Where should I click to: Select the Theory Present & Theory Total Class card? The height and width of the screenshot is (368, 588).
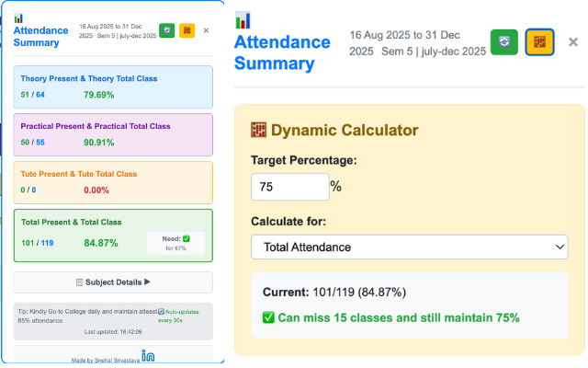point(113,87)
